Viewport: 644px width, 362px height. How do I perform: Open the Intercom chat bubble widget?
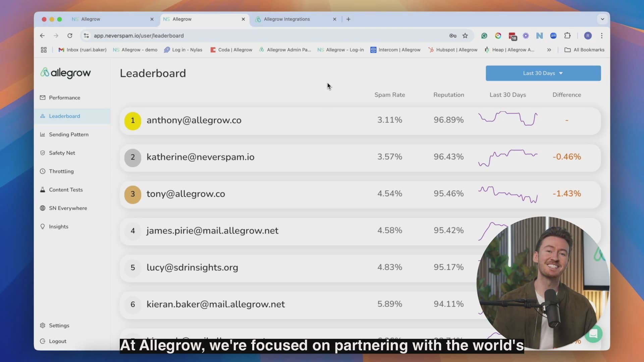pos(593,334)
